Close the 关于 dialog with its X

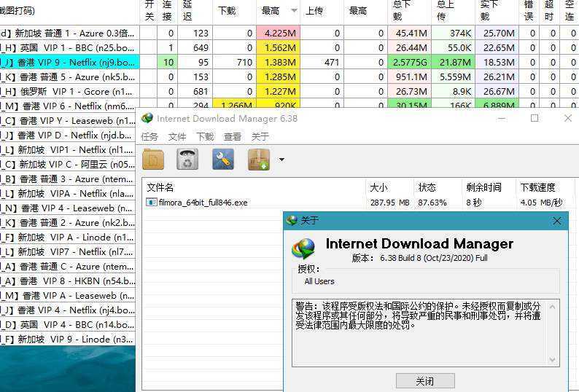click(x=557, y=221)
